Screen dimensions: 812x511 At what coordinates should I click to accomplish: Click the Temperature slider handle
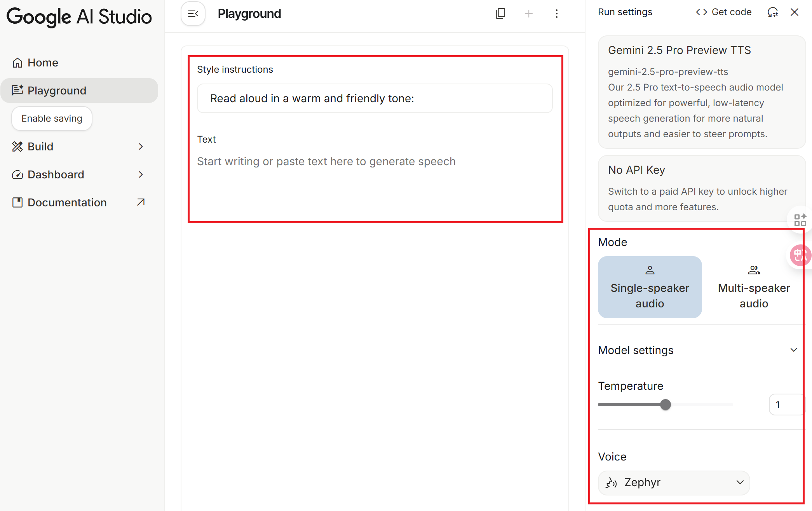(666, 405)
